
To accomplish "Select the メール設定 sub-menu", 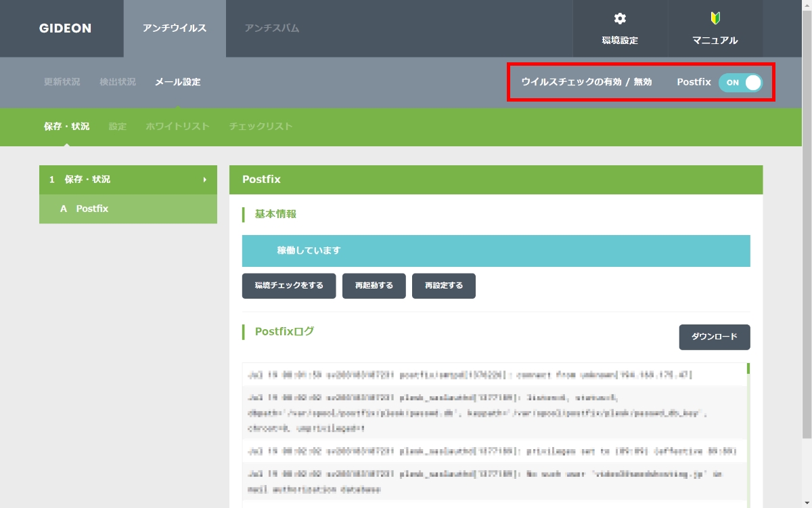I will [x=178, y=82].
